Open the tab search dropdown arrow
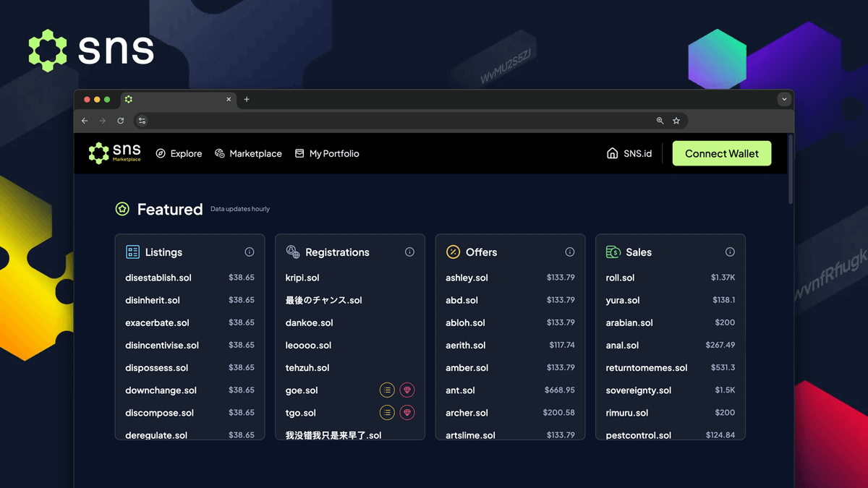The height and width of the screenshot is (488, 868). 784,99
